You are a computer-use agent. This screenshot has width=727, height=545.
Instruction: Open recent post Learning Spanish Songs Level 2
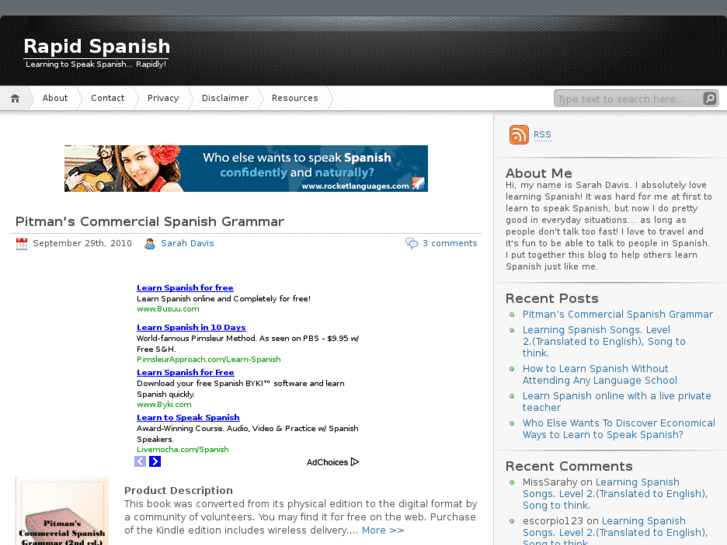click(x=604, y=341)
